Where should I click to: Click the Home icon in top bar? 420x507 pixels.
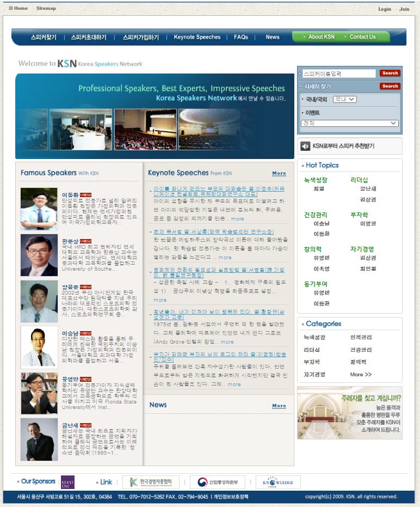click(11, 8)
